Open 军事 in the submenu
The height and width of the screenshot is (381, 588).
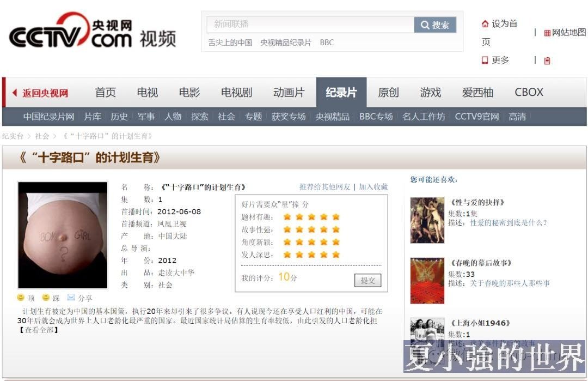pyautogui.click(x=146, y=117)
